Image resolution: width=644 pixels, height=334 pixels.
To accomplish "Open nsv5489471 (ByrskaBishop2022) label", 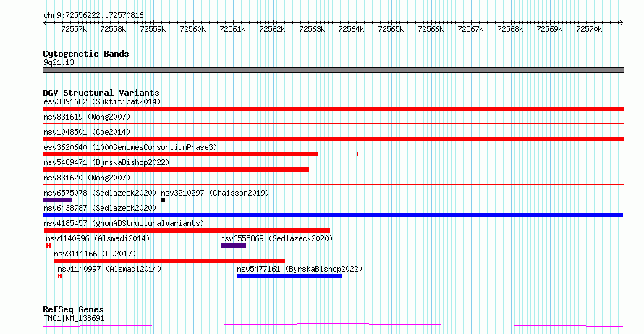I will click(x=106, y=162).
